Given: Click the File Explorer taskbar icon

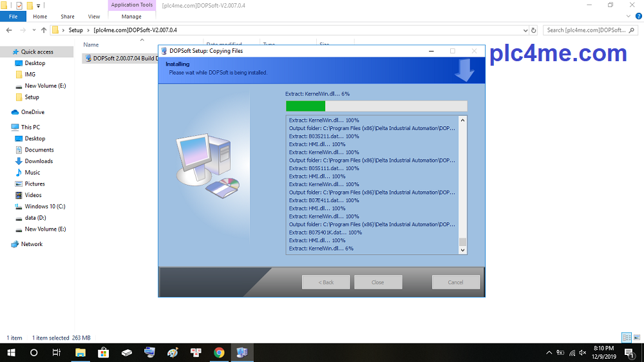Looking at the screenshot, I should (80, 352).
